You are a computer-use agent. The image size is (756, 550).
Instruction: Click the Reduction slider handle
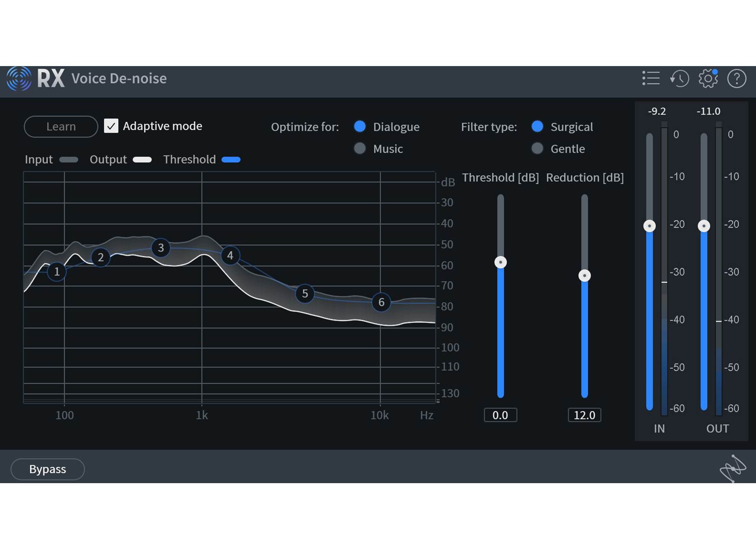[x=585, y=275]
